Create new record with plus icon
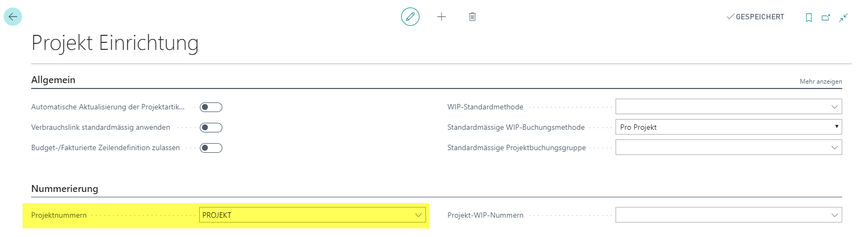Image resolution: width=868 pixels, height=237 pixels. [x=442, y=17]
